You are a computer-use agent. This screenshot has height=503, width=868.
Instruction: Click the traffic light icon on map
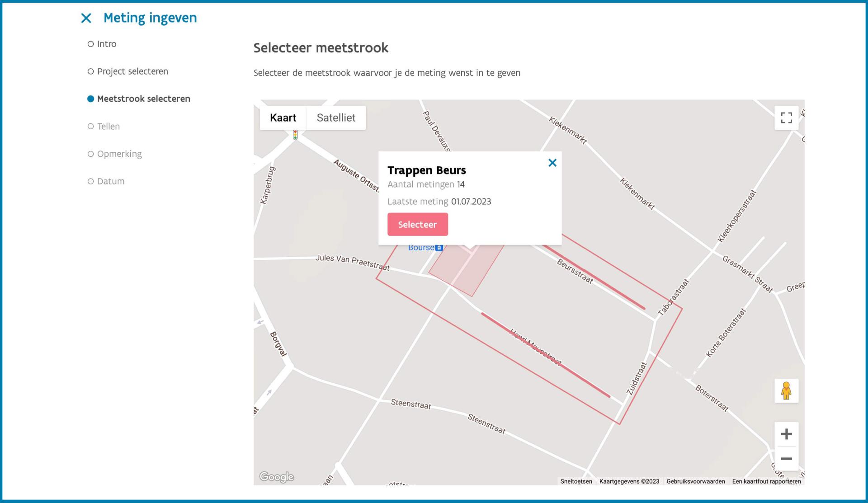[x=295, y=135]
